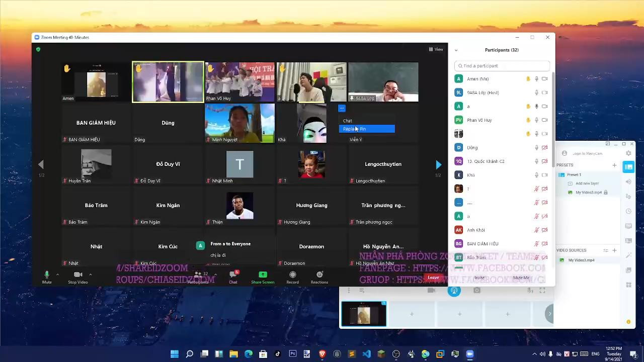Toggle Amen's camera icon in participants list

544,78
